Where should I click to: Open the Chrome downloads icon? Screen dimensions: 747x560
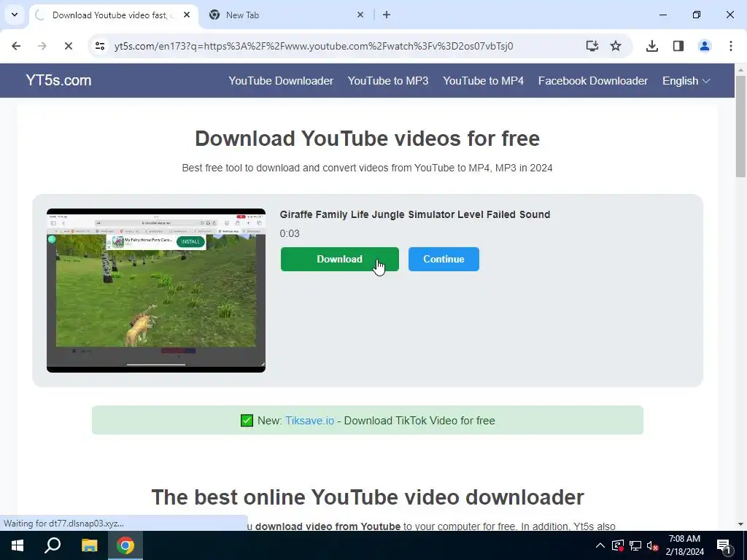[651, 46]
